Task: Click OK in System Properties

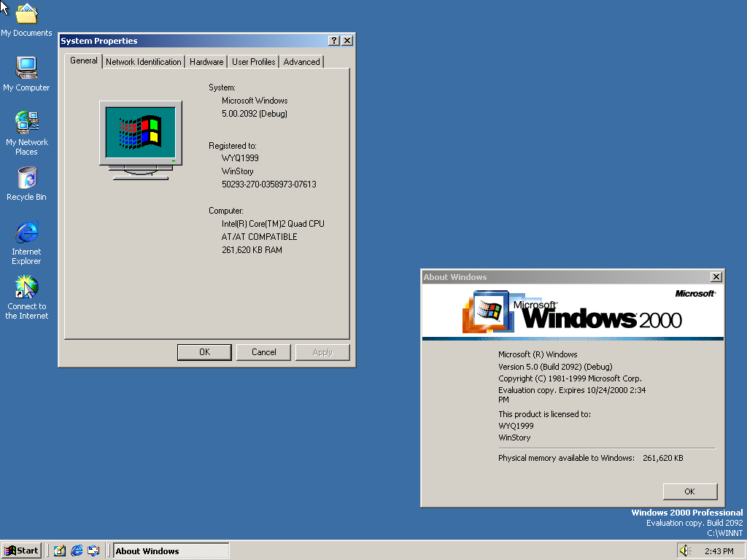Action: click(204, 352)
